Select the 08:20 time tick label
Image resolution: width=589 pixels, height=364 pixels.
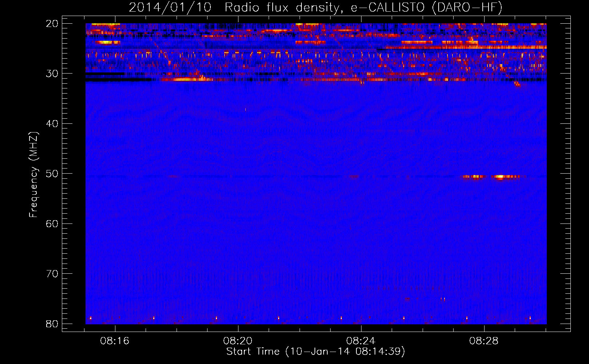[238, 341]
